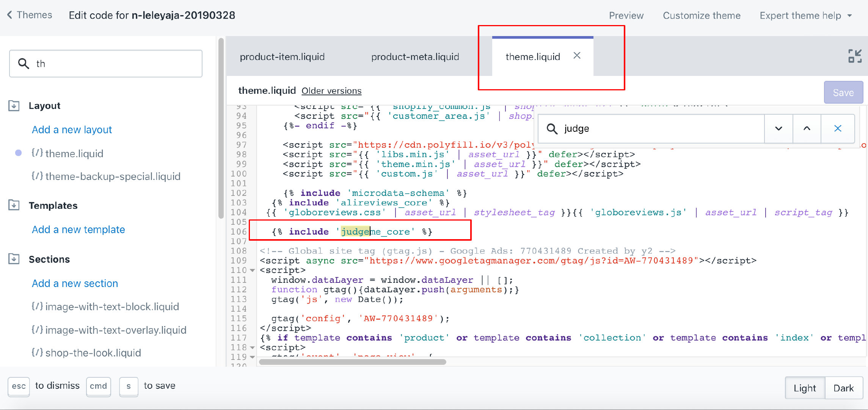Viewport: 868px width, 410px height.
Task: Toggle the fullscreen editor icon
Action: click(855, 56)
